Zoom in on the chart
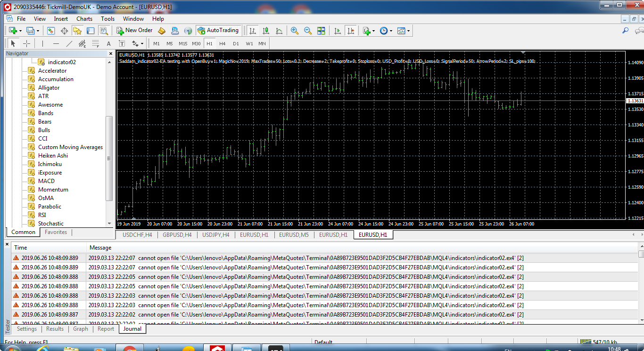The image size is (644, 351). pyautogui.click(x=295, y=31)
